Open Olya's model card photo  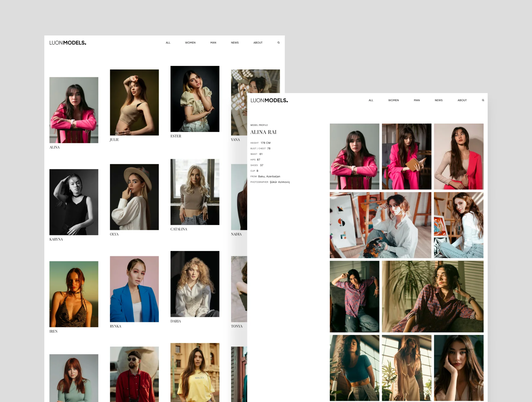134,197
